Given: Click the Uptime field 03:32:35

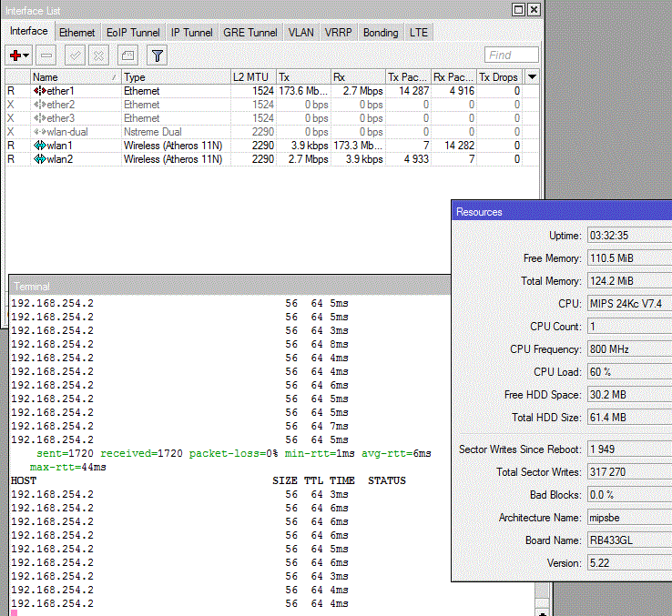Looking at the screenshot, I should (629, 236).
